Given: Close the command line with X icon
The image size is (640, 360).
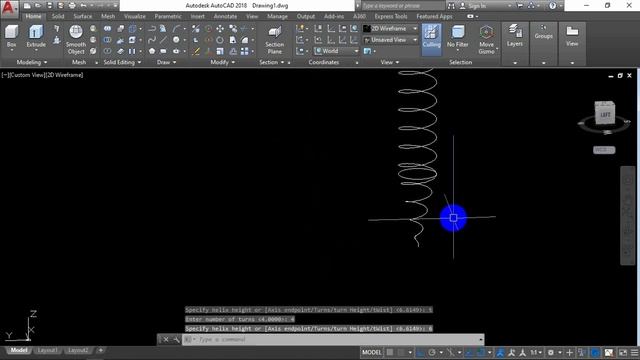Looking at the screenshot, I should pos(166,339).
